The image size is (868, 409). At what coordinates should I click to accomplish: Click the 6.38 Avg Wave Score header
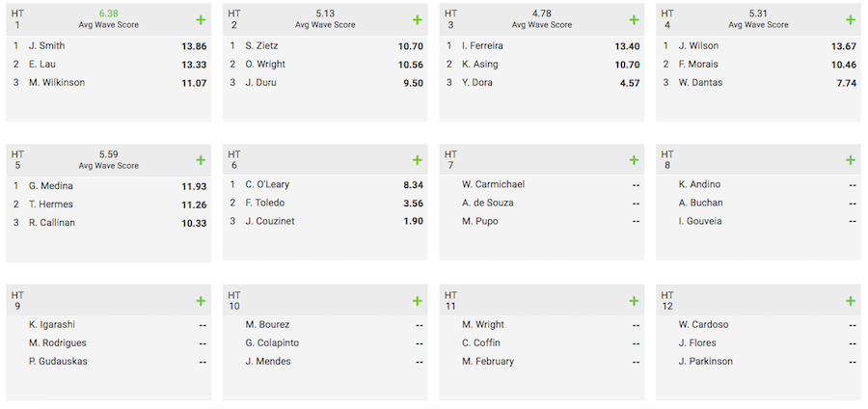pos(108,19)
